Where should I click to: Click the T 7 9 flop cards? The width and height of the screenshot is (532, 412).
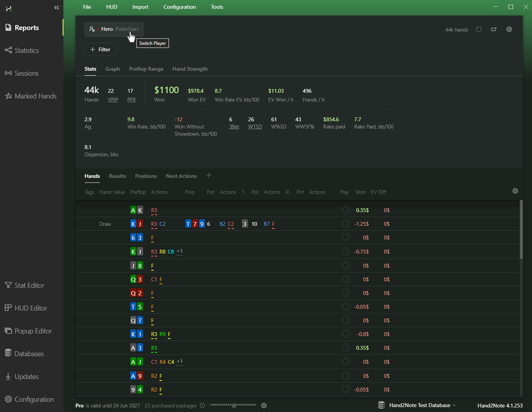point(195,224)
